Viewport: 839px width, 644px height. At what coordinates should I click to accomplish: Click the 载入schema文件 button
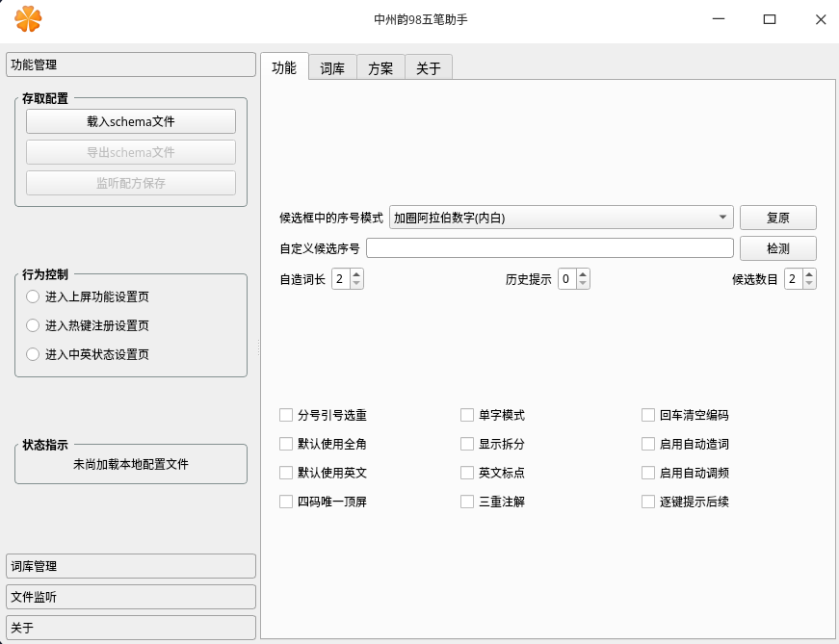(130, 120)
